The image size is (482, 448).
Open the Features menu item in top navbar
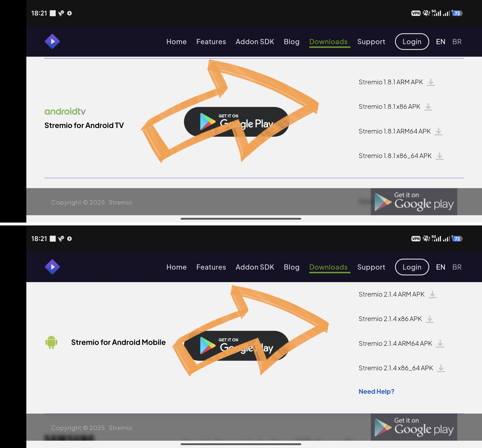211,42
